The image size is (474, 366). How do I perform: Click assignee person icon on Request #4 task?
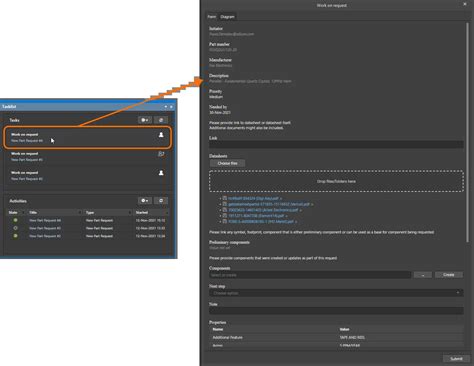(x=161, y=135)
